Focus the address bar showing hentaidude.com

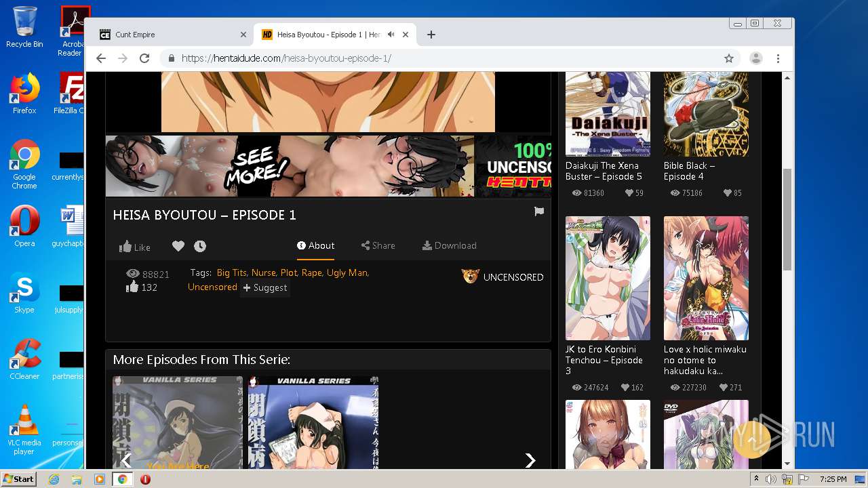[x=448, y=58]
